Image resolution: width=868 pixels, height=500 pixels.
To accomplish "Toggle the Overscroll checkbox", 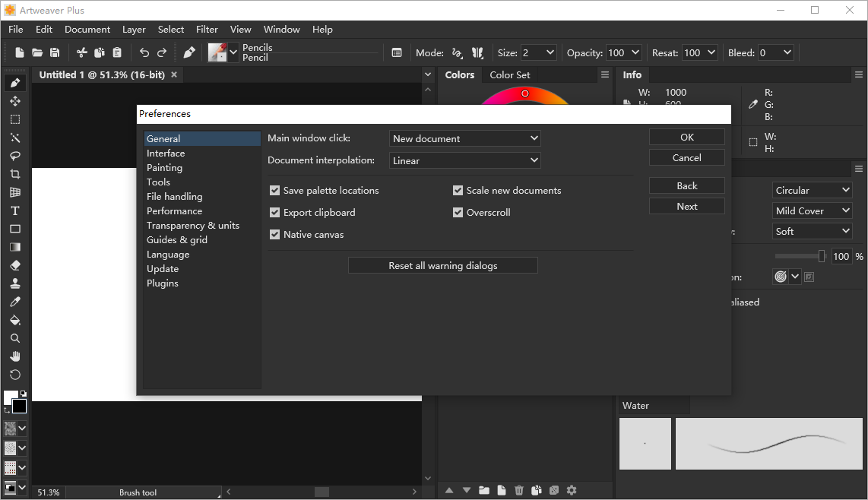I will tap(458, 213).
